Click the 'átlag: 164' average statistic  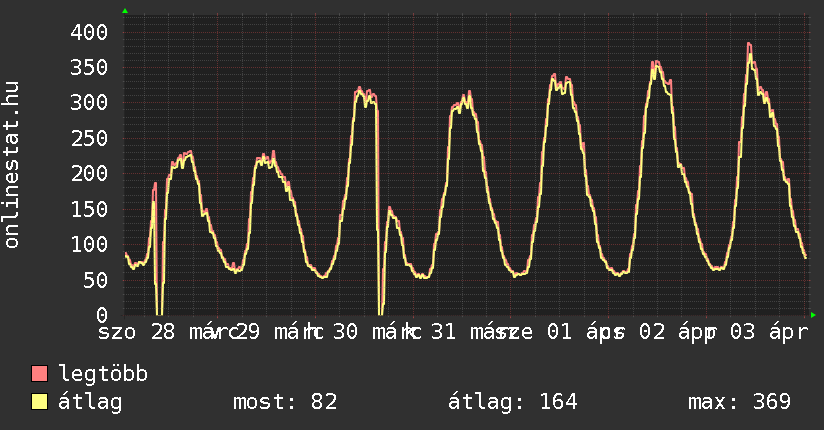click(x=514, y=402)
